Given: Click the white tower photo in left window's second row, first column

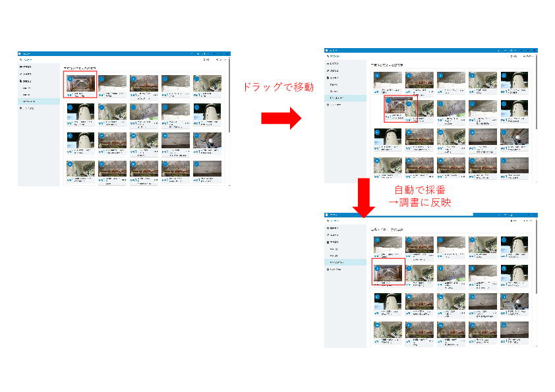Looking at the screenshot, I should (80, 113).
